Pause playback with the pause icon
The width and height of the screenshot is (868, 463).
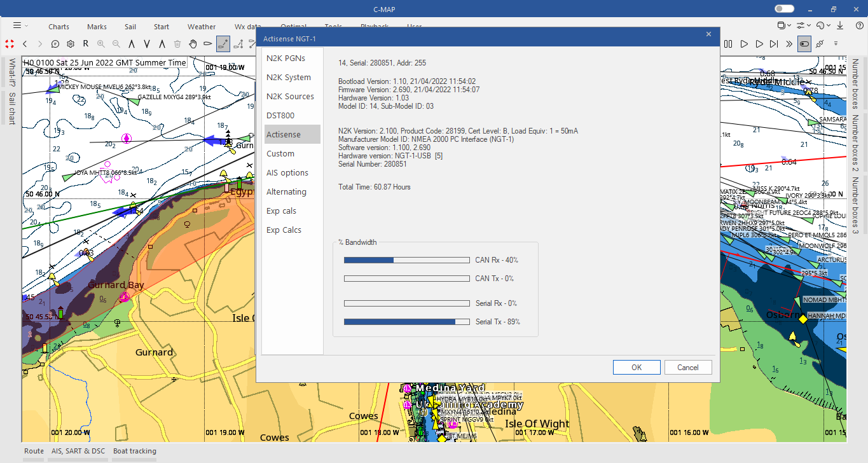tap(728, 44)
